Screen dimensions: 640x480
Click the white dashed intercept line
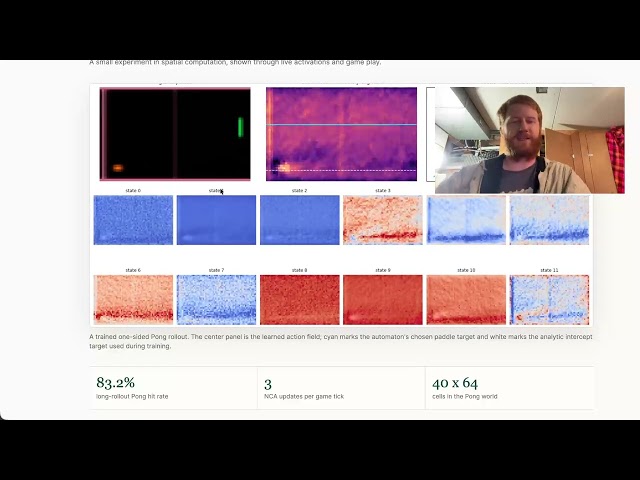pos(341,170)
